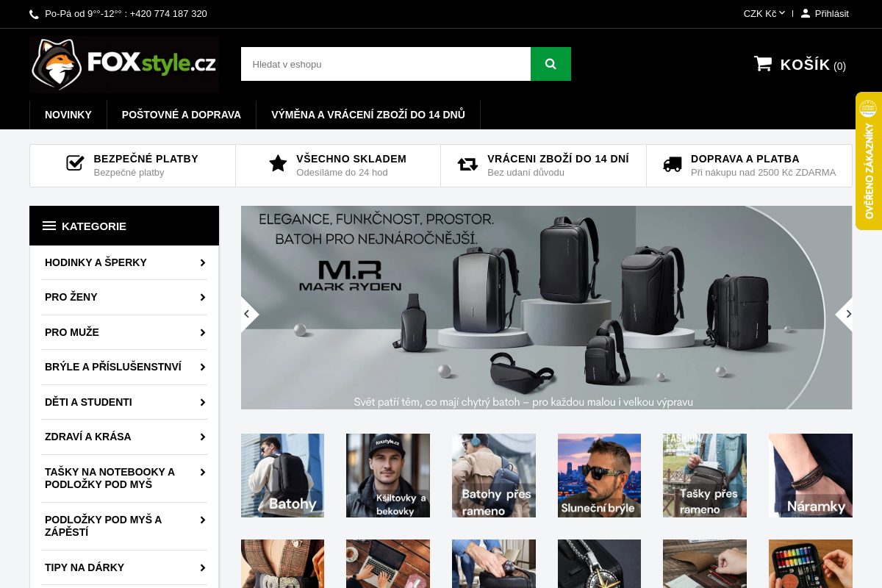This screenshot has height=588, width=882.
Task: Expand the Pro ženy category
Action: (202, 297)
